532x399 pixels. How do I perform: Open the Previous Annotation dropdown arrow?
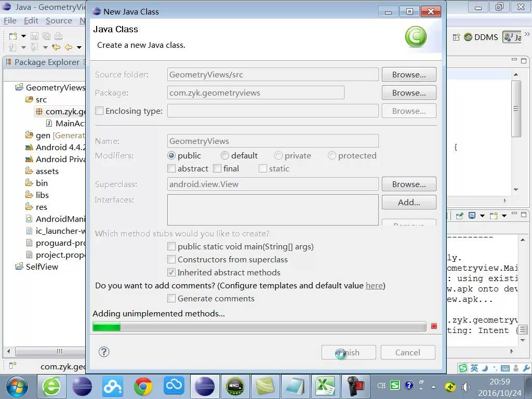pyautogui.click(x=45, y=47)
